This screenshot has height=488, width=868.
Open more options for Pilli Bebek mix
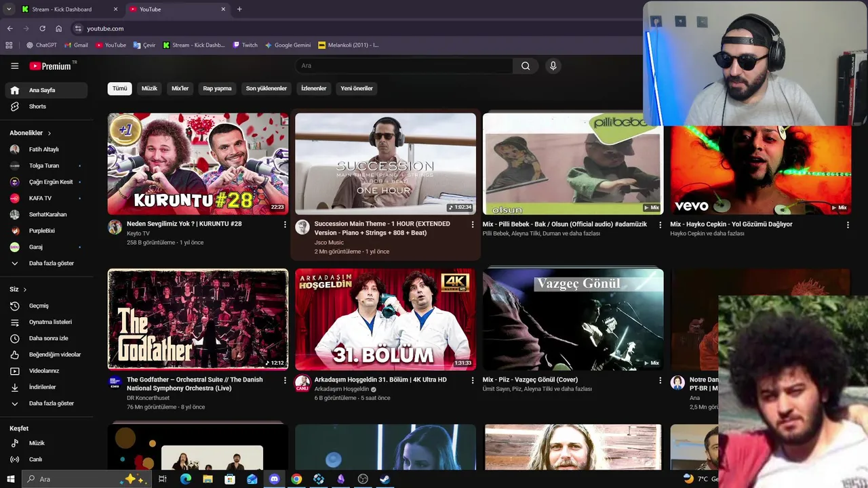point(660,224)
